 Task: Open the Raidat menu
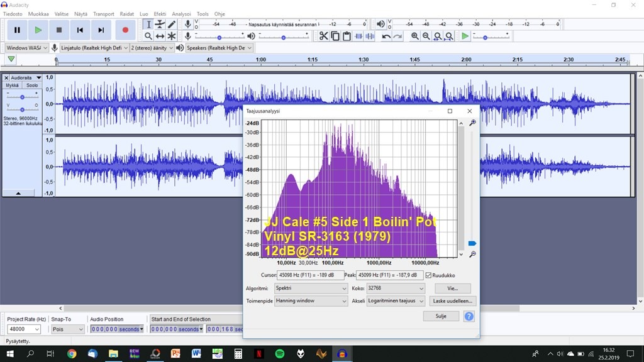tap(126, 14)
